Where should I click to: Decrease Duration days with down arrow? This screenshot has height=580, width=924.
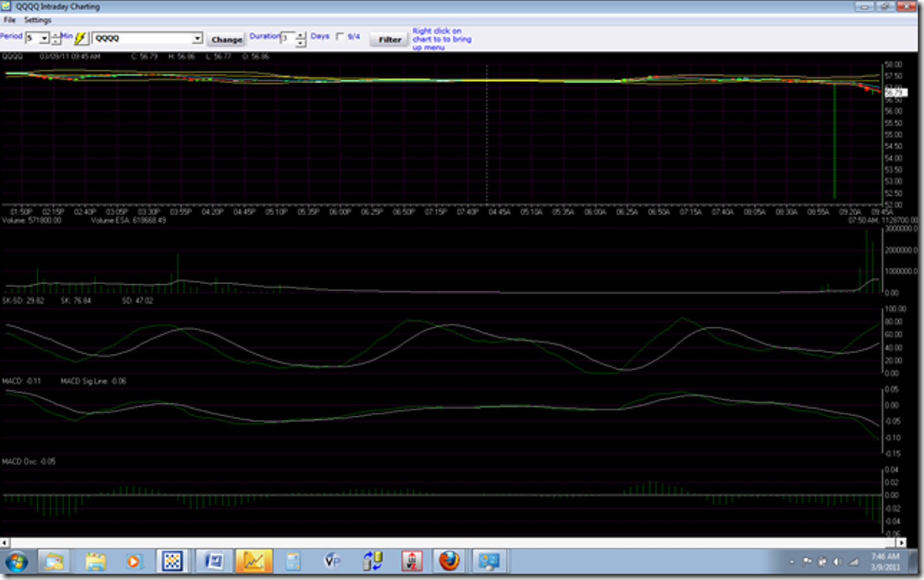point(300,42)
